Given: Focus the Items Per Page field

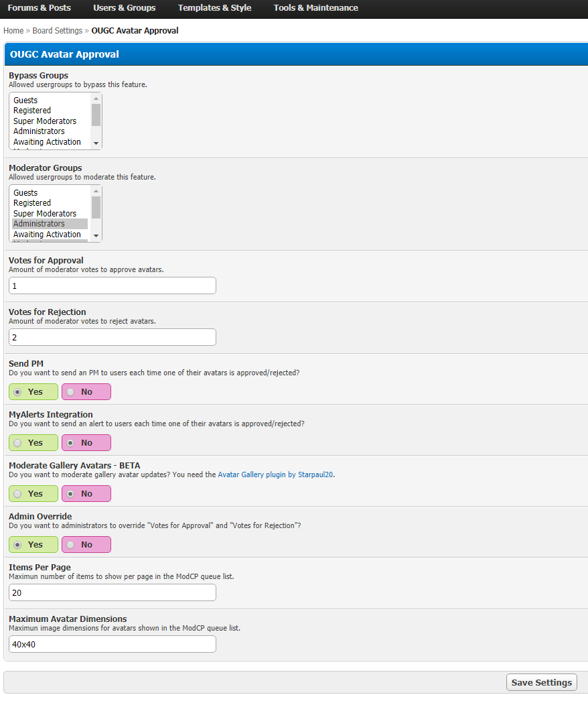Looking at the screenshot, I should point(113,592).
